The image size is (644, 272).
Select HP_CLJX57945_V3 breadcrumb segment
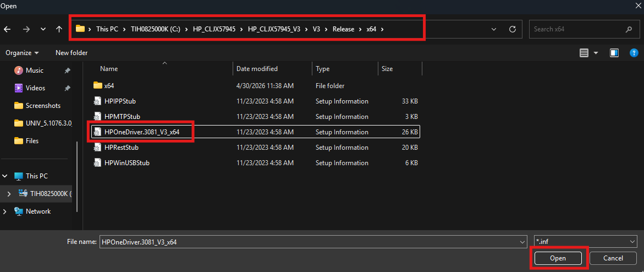tap(274, 29)
